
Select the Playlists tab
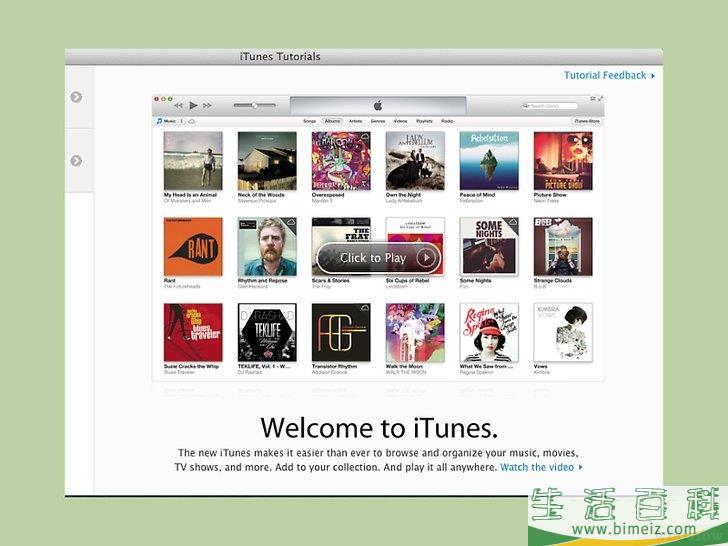pos(424,121)
